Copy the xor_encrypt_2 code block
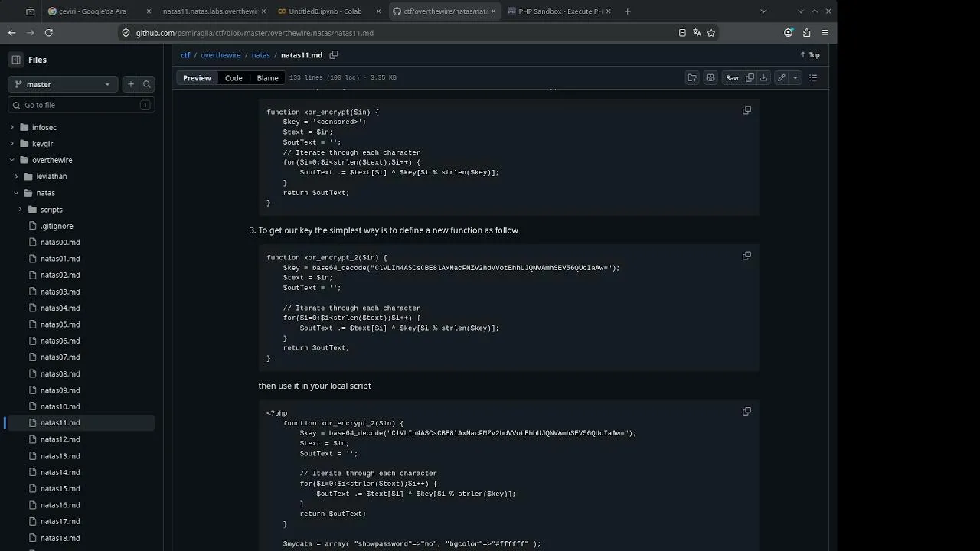The height and width of the screenshot is (551, 980). tap(746, 256)
